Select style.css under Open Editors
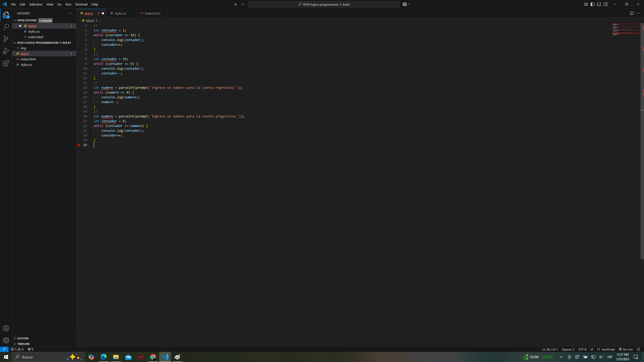644x362 pixels. pyautogui.click(x=44, y=31)
